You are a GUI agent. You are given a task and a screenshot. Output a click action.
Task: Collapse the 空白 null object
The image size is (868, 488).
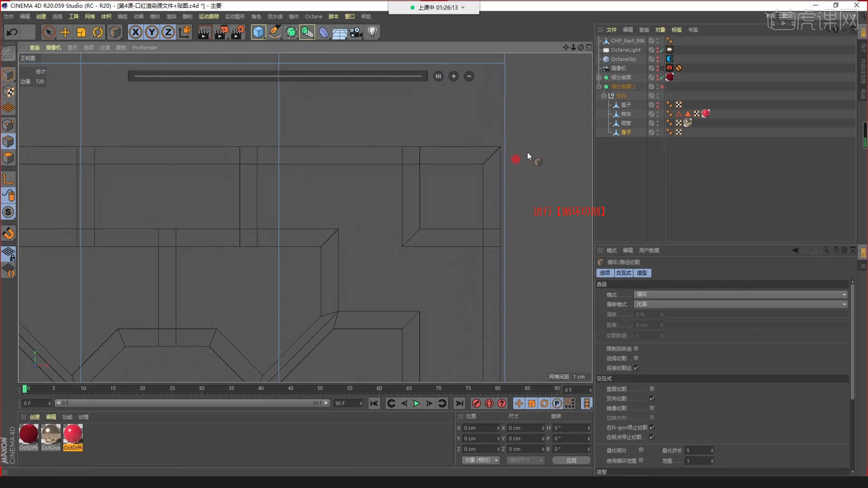tap(604, 96)
